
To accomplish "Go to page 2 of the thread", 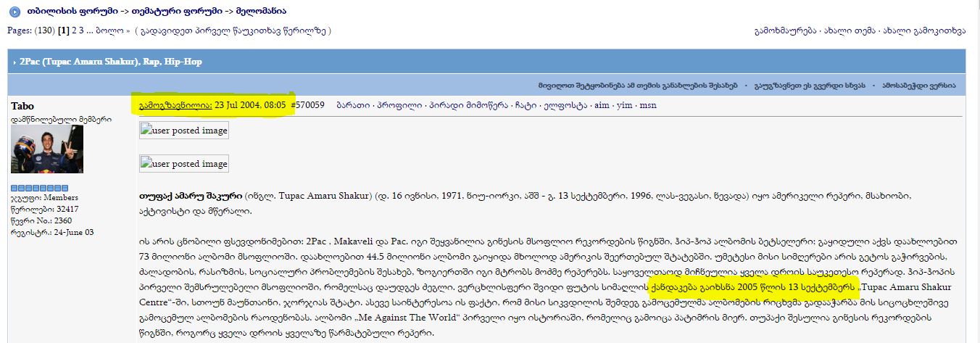I will (73, 31).
